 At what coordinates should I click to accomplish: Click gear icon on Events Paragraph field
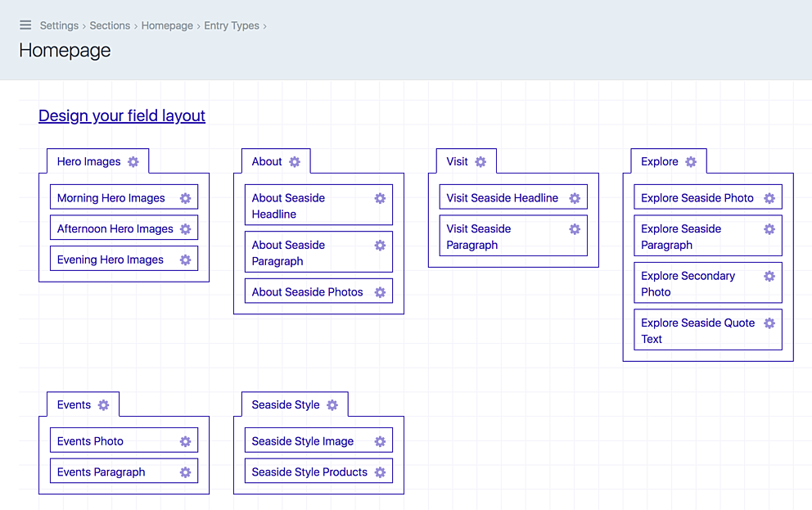[x=185, y=472]
